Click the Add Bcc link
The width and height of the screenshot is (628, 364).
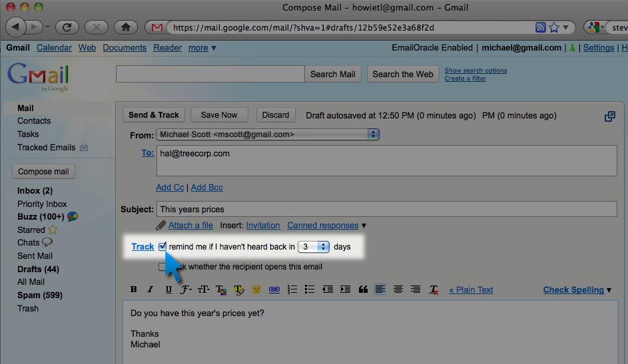206,188
